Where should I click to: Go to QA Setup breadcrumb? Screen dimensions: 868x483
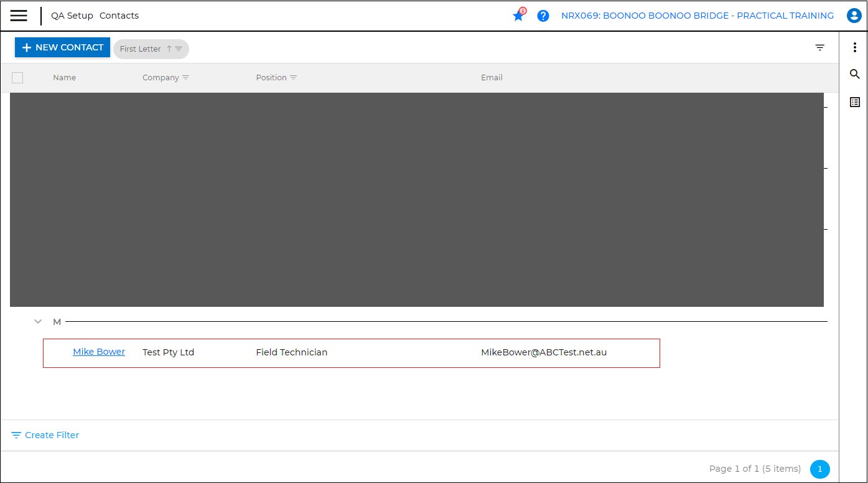(72, 16)
